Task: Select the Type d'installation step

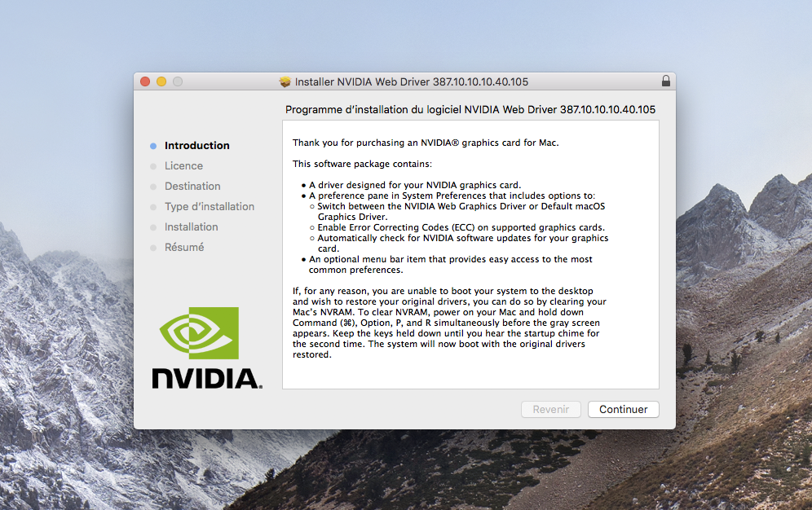Action: [x=210, y=206]
